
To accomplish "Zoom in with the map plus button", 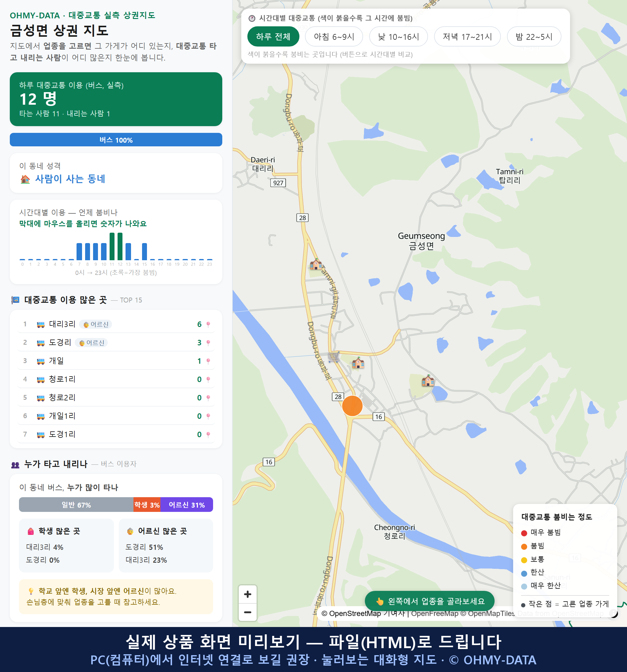I will (248, 594).
